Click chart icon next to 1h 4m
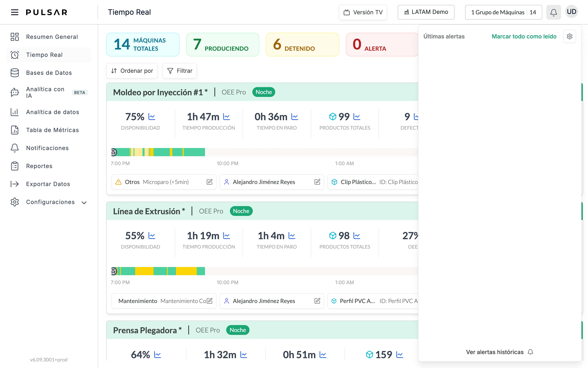This screenshot has height=368, width=588. click(x=292, y=236)
